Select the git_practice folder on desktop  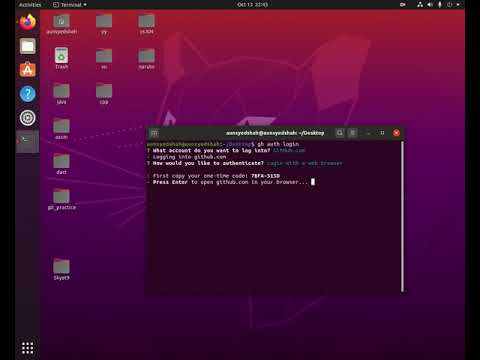(62, 199)
